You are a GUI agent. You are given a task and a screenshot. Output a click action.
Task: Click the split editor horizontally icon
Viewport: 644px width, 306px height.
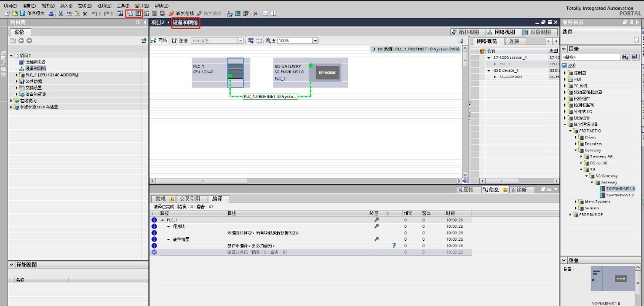[266, 14]
